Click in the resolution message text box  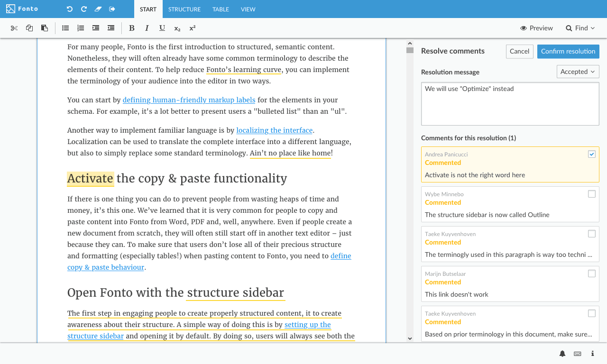[510, 103]
